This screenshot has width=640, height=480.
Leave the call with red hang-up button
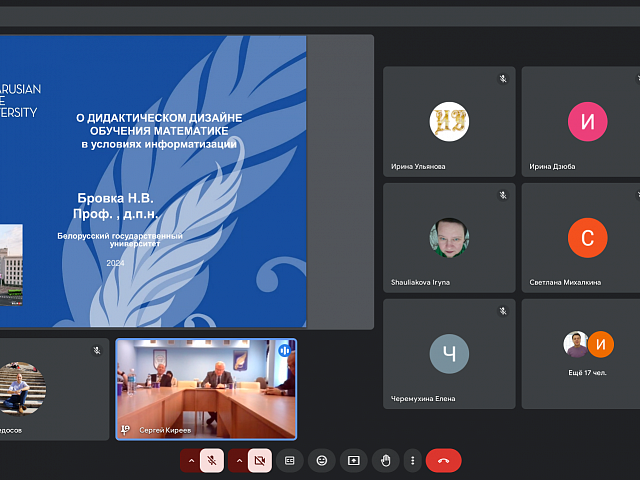click(443, 460)
